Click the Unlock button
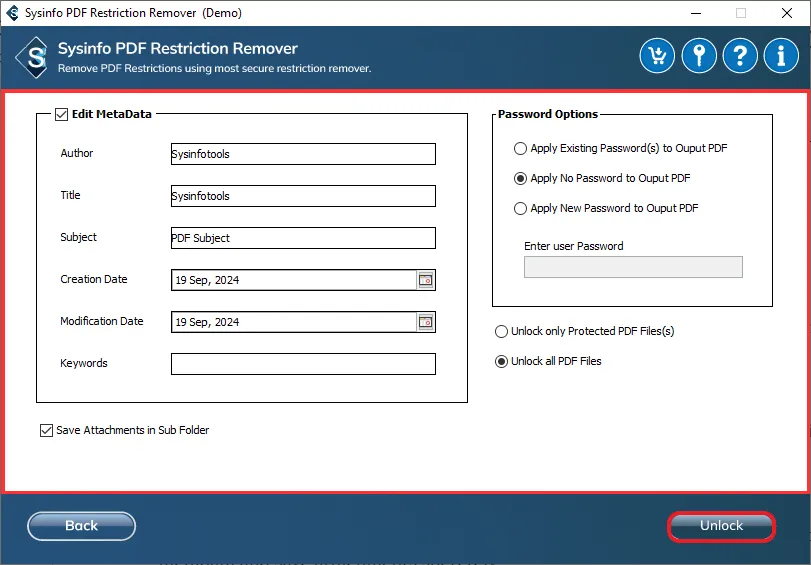 tap(722, 526)
